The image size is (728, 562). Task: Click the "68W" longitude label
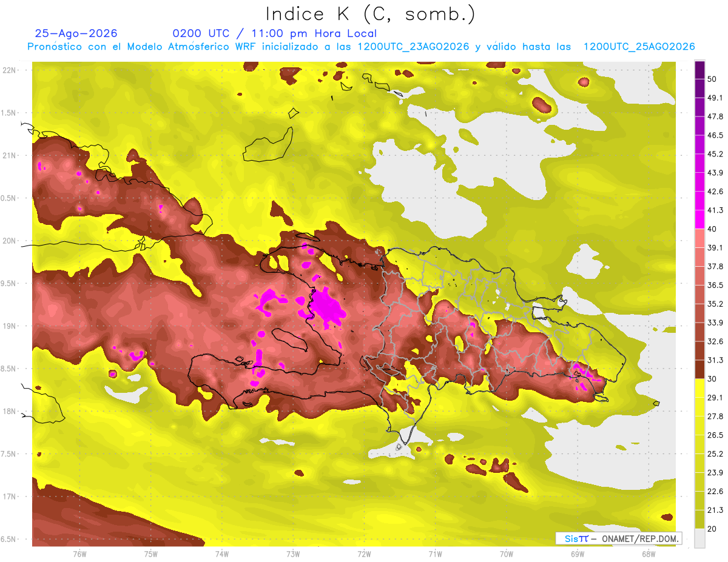[x=648, y=554]
